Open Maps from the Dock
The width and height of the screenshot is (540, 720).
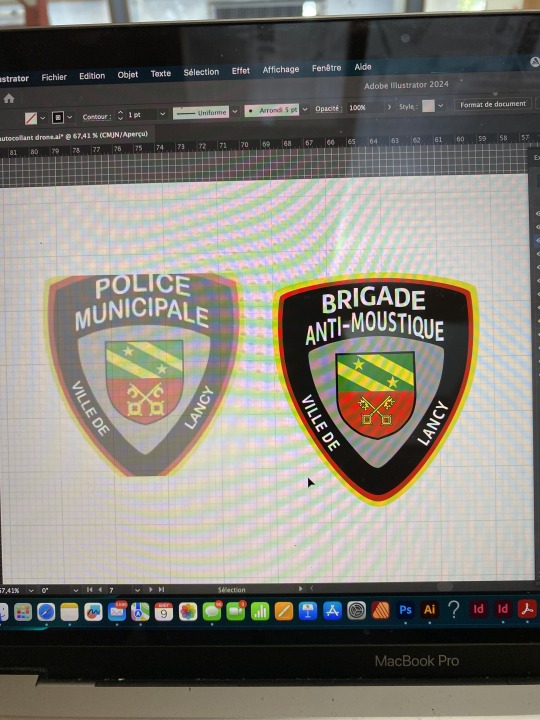140,612
